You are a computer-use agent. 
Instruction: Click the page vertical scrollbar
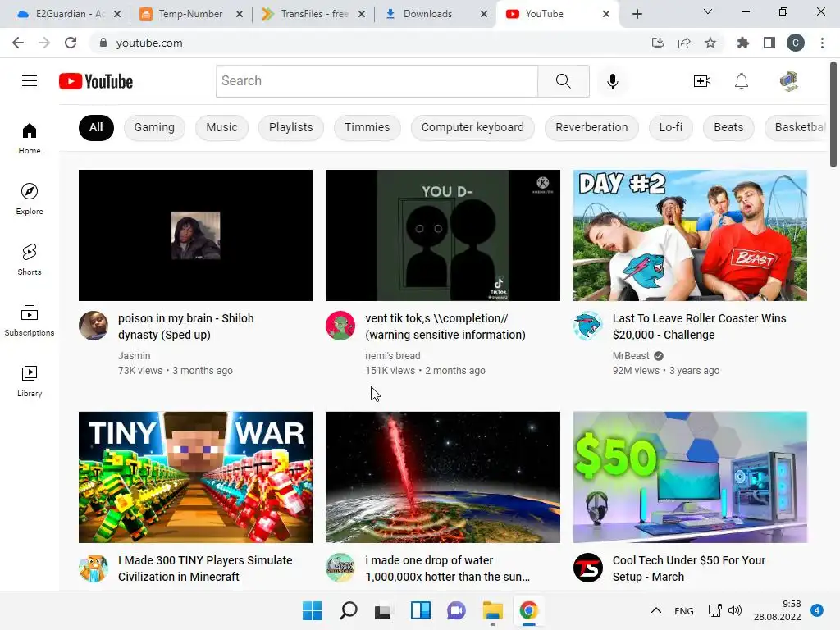[833, 115]
